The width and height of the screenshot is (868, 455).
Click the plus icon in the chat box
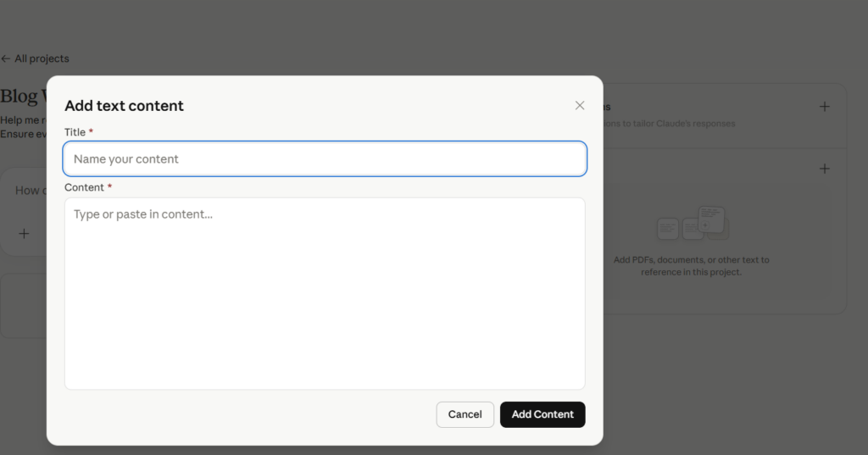tap(24, 233)
